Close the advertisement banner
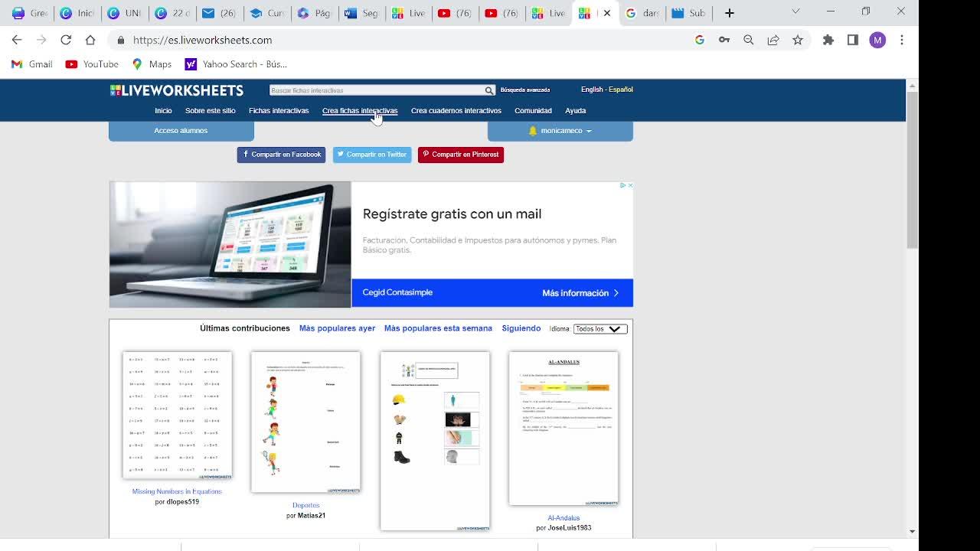The width and height of the screenshot is (980, 551). 630,185
